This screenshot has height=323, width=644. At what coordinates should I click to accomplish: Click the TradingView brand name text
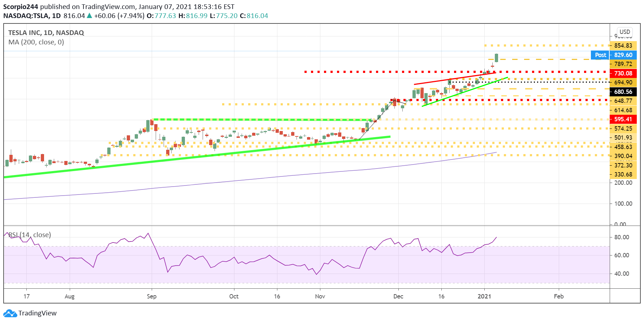38,313
